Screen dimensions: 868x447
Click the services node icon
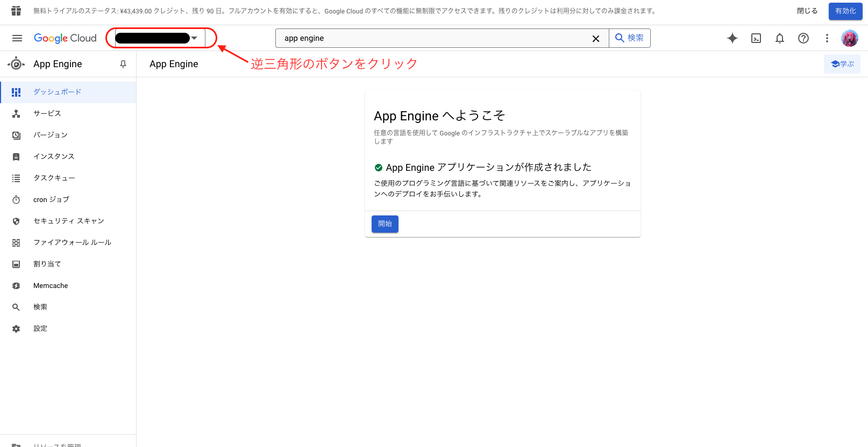click(16, 113)
